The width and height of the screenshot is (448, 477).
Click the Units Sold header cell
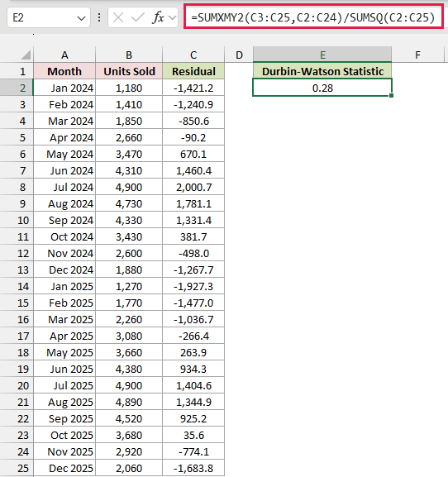point(129,71)
